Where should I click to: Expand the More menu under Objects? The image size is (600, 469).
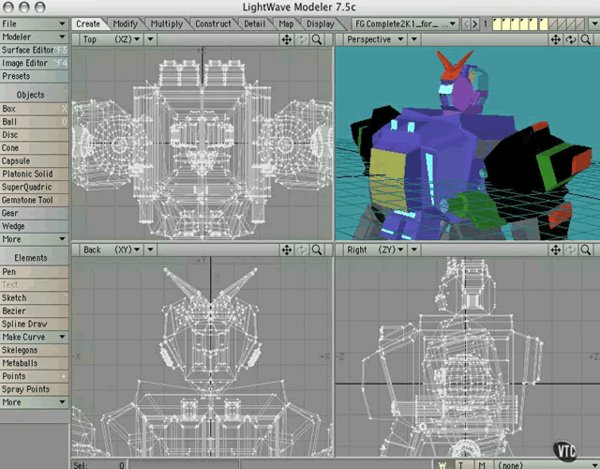tap(34, 239)
